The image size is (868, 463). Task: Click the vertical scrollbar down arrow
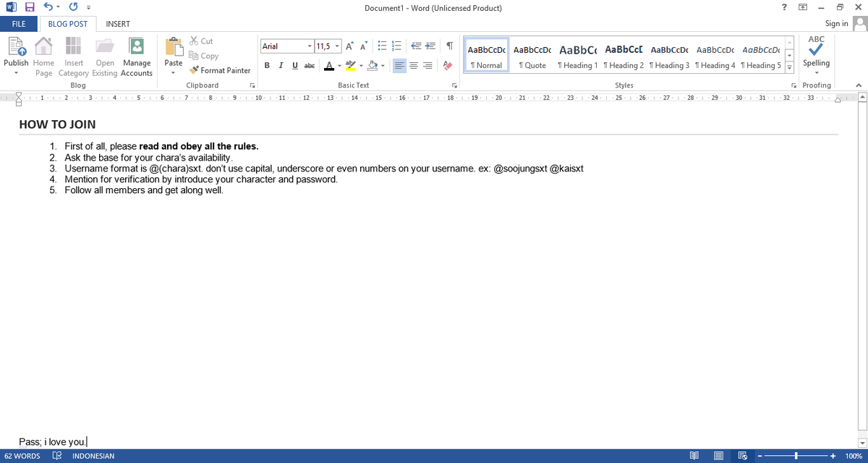pyautogui.click(x=861, y=443)
